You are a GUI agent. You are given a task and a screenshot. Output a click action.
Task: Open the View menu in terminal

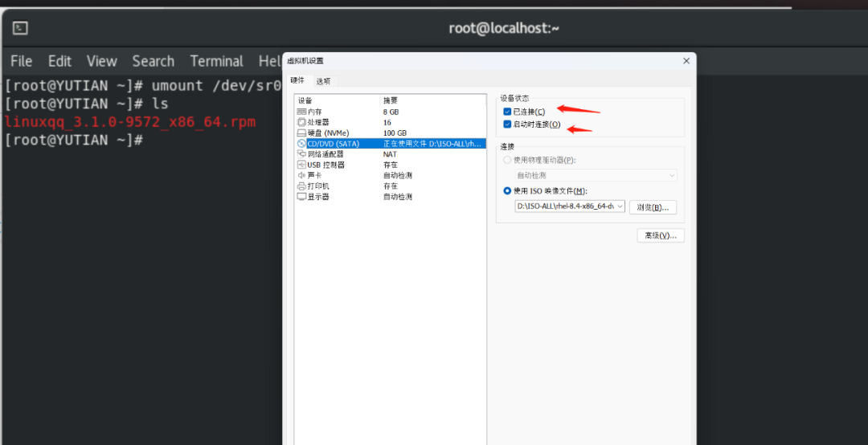pos(102,61)
